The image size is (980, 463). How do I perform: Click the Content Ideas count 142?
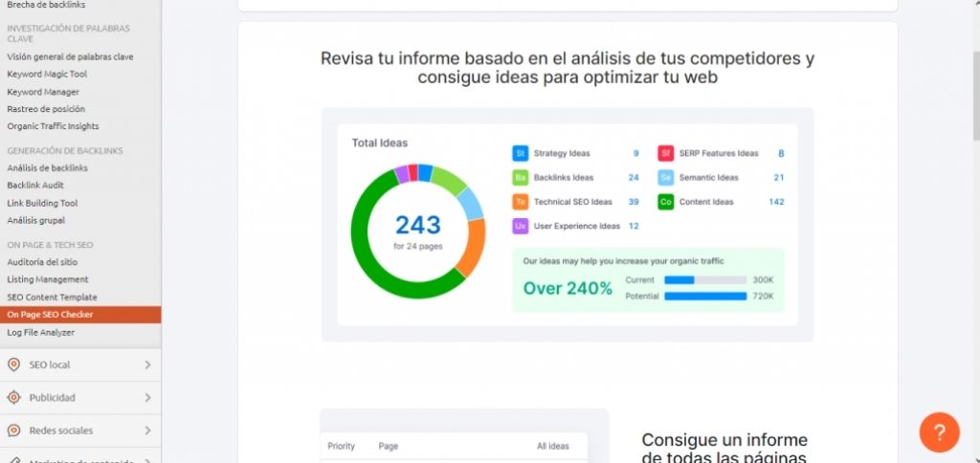tap(776, 202)
